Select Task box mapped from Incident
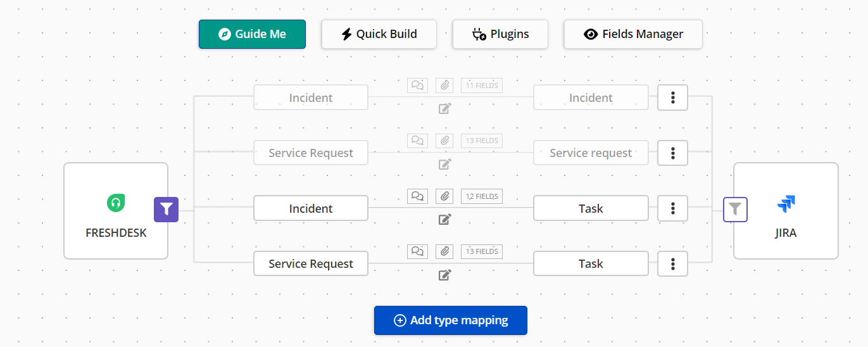The width and height of the screenshot is (868, 347). pyautogui.click(x=591, y=208)
